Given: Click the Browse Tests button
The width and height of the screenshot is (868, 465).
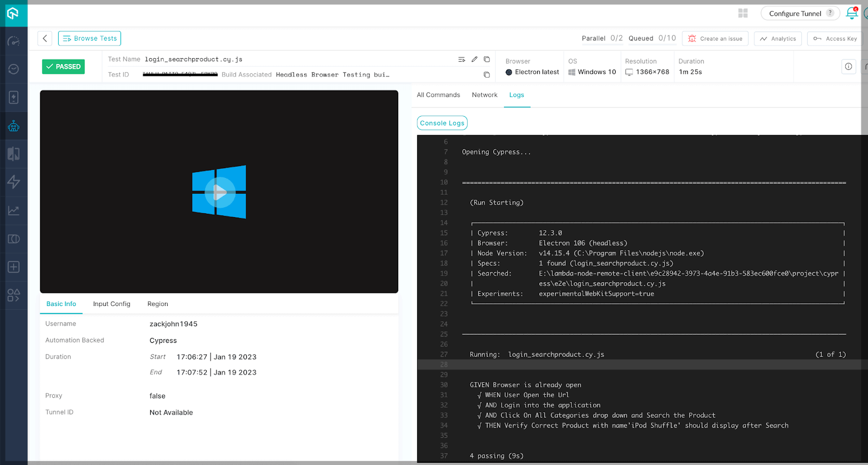Looking at the screenshot, I should point(90,39).
